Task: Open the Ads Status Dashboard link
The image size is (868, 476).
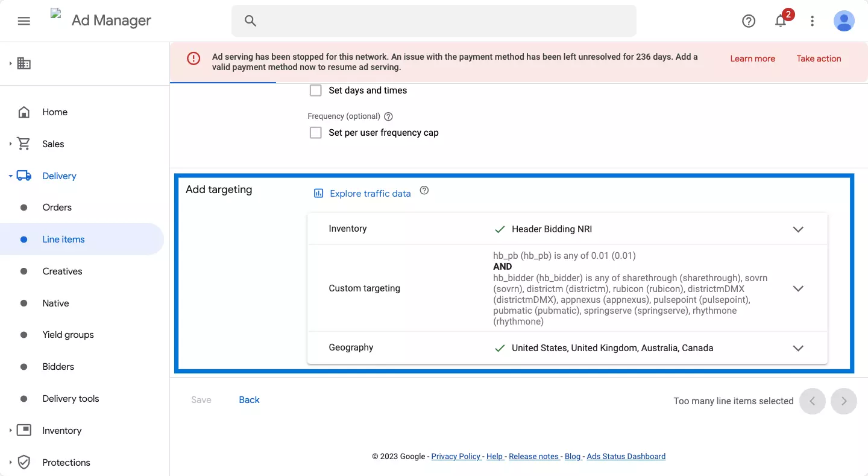Action: click(x=626, y=457)
